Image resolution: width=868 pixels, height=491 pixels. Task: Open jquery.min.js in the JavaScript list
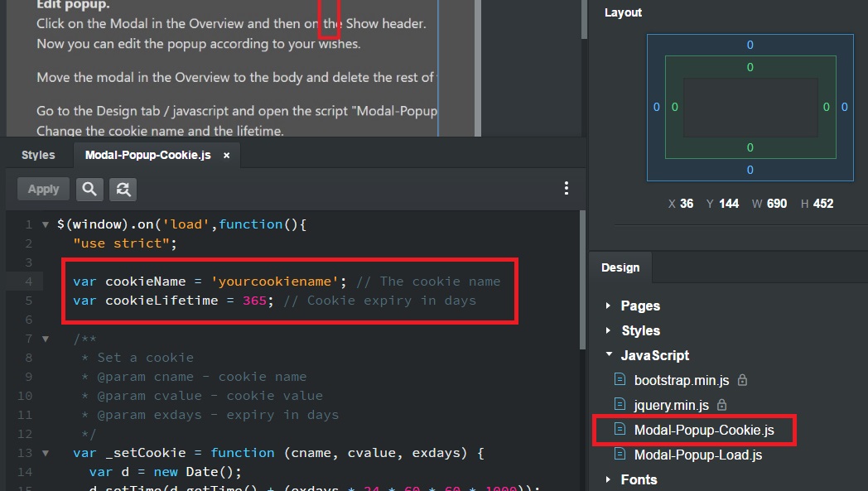(x=671, y=405)
